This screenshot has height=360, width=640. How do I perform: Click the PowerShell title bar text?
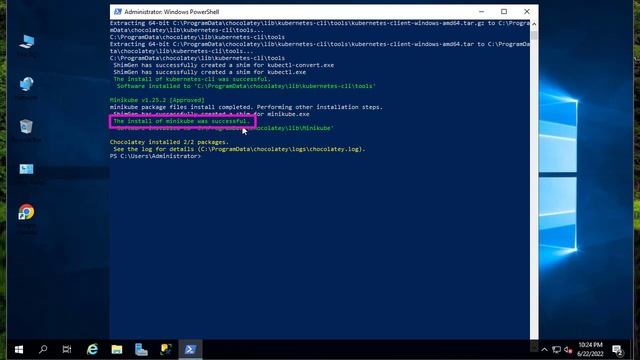(x=171, y=12)
